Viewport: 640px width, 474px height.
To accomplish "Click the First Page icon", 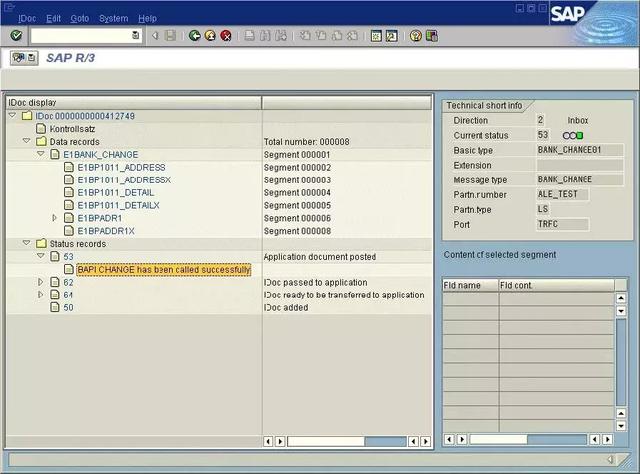I will tap(305, 36).
